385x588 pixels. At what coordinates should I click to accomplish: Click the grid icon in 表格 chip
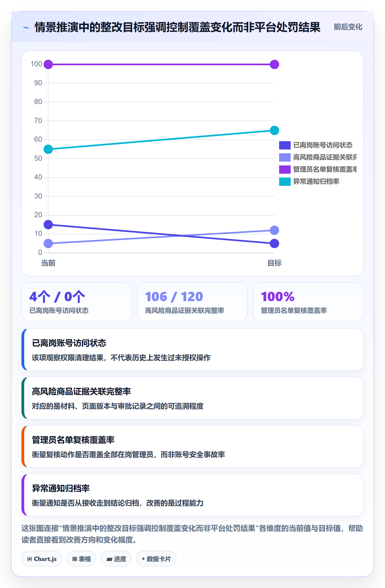(x=75, y=559)
